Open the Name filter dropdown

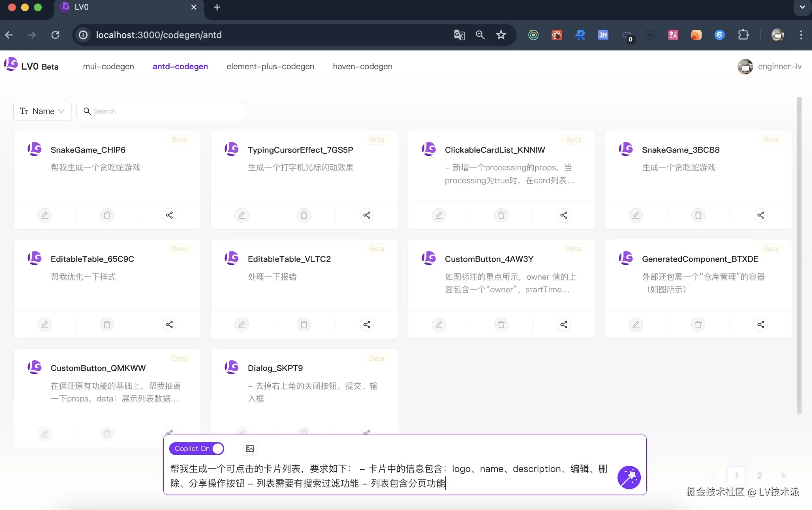point(42,111)
